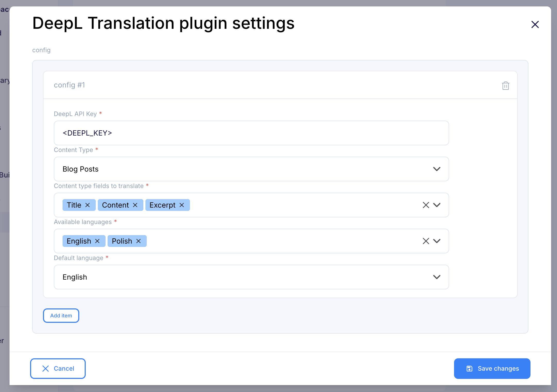Cancel the plugin settings changes
The width and height of the screenshot is (557, 392).
coord(58,369)
